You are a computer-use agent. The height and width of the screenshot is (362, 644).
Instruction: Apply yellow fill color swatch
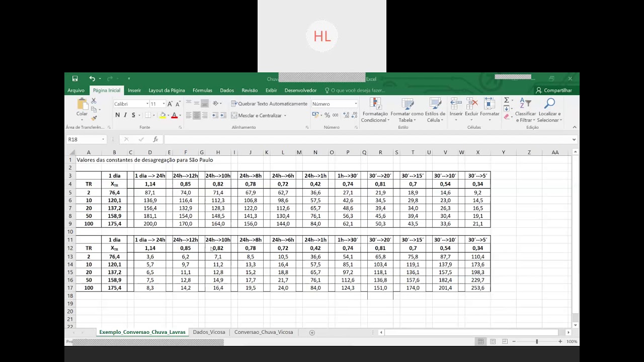[x=163, y=115]
